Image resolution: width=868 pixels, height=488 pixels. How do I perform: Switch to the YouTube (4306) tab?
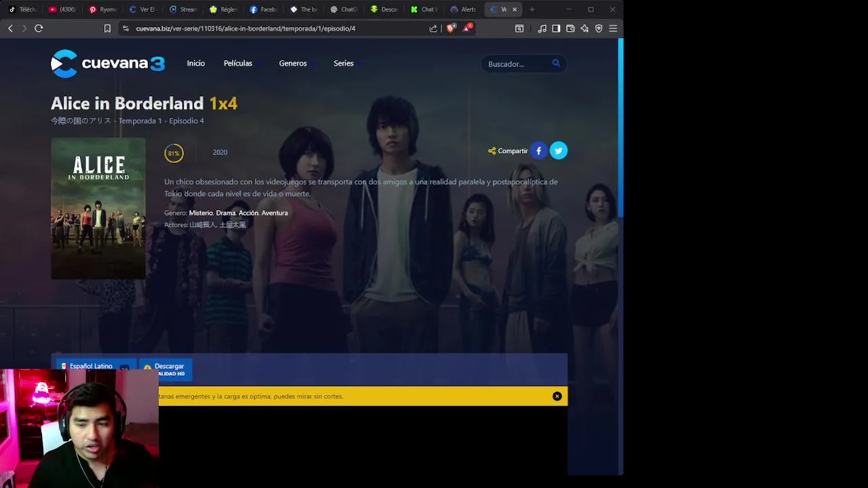point(62,9)
